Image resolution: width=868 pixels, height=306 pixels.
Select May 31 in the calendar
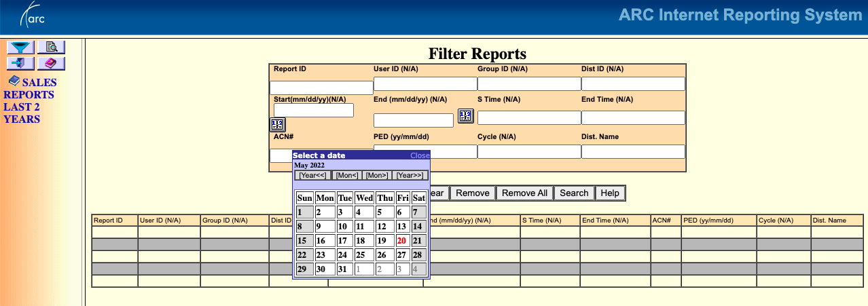click(344, 269)
